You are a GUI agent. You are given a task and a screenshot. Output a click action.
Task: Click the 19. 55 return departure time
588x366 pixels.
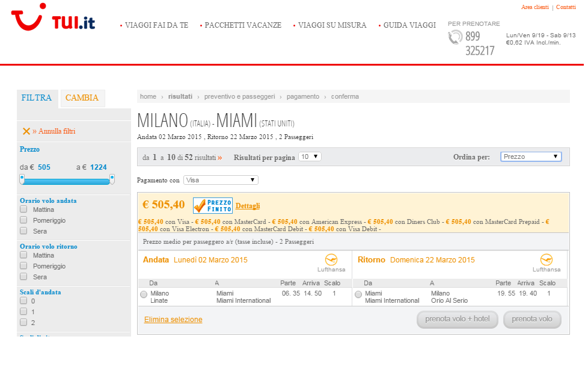pyautogui.click(x=506, y=294)
